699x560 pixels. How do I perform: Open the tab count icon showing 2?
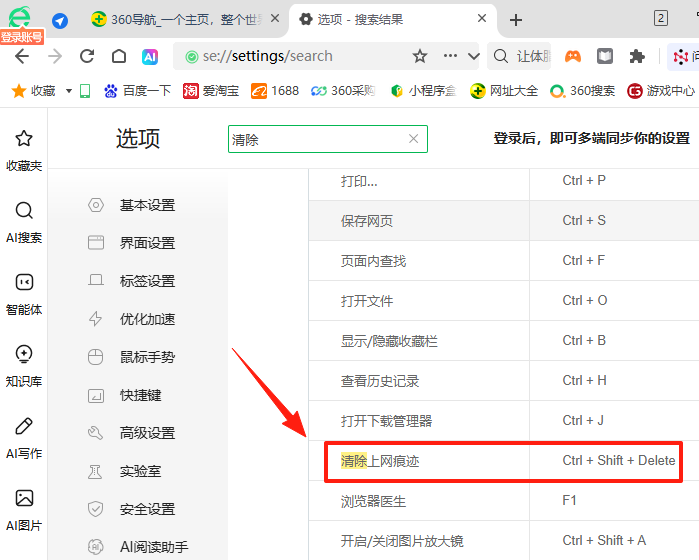coord(661,18)
